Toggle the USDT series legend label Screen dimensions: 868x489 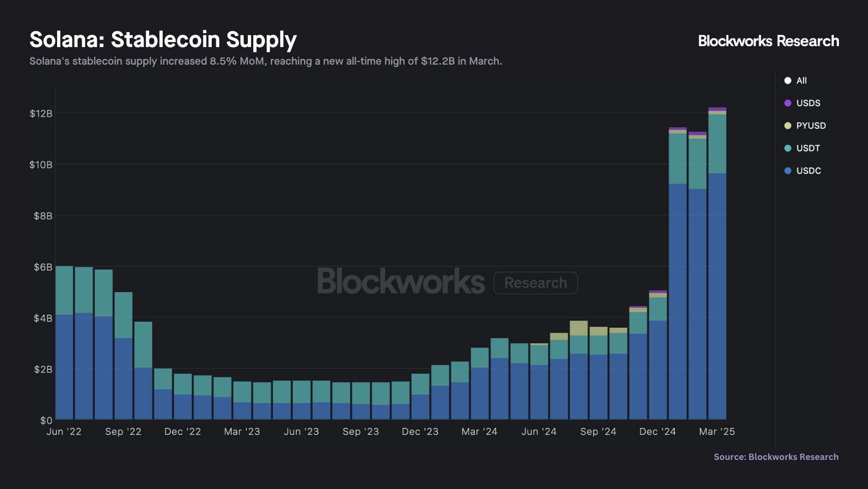tap(808, 148)
